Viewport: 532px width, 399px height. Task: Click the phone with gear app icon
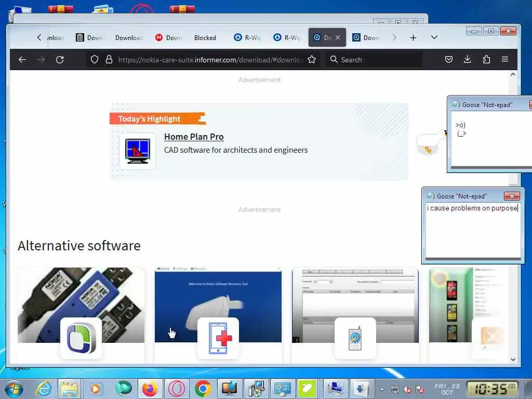[x=355, y=338]
